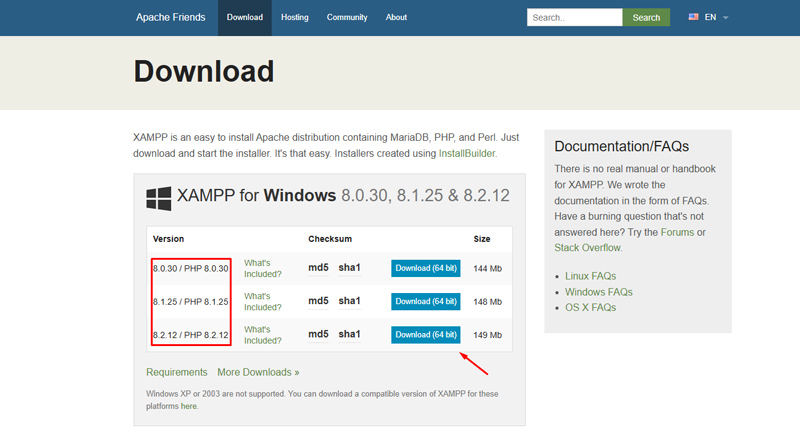The width and height of the screenshot is (800, 432).
Task: Click the Size column header
Action: coord(482,239)
